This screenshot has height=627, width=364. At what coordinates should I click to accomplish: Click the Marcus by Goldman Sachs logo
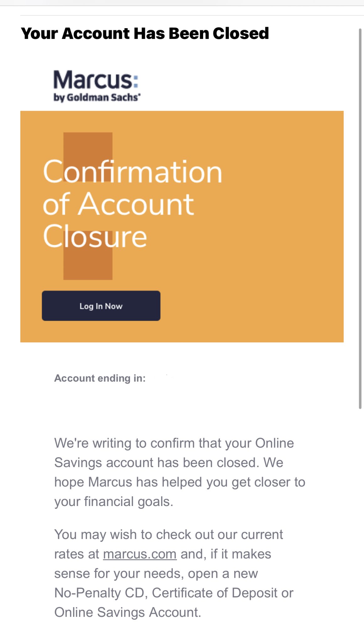tap(97, 85)
